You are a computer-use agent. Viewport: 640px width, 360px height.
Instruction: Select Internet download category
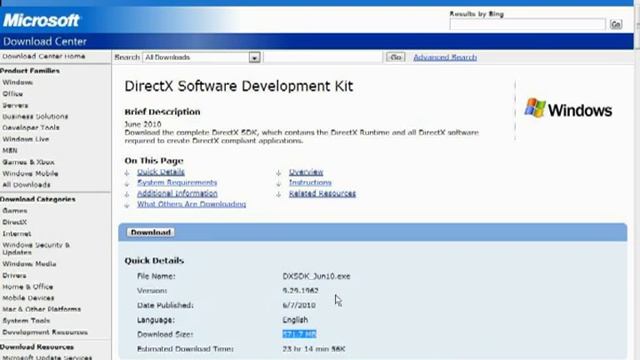pyautogui.click(x=17, y=234)
